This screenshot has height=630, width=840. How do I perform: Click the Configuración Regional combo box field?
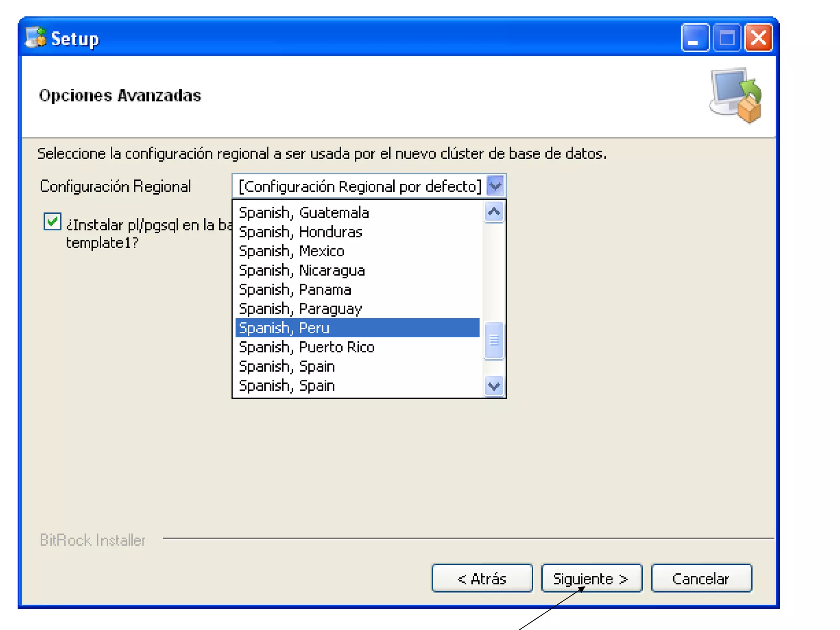[359, 186]
